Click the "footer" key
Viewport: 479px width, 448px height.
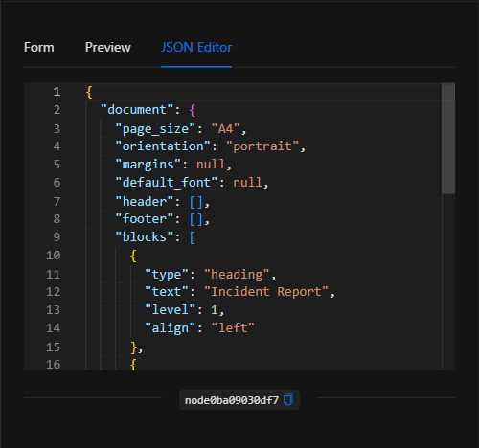pos(145,219)
